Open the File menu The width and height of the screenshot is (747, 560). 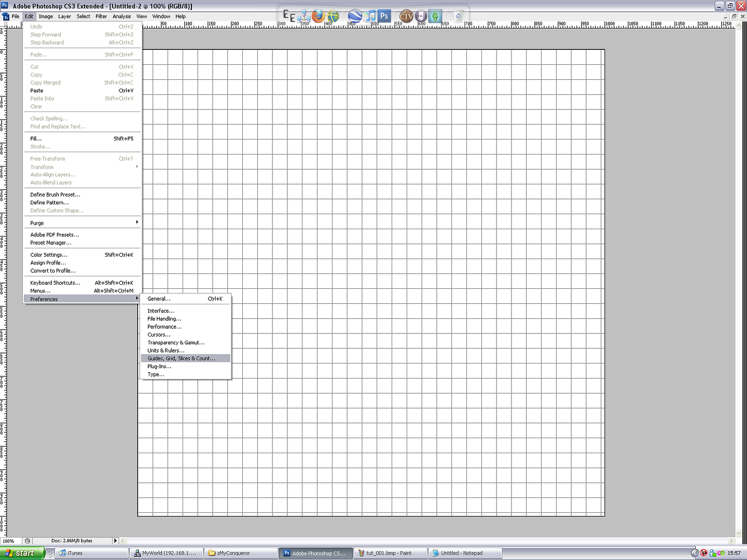coord(16,17)
